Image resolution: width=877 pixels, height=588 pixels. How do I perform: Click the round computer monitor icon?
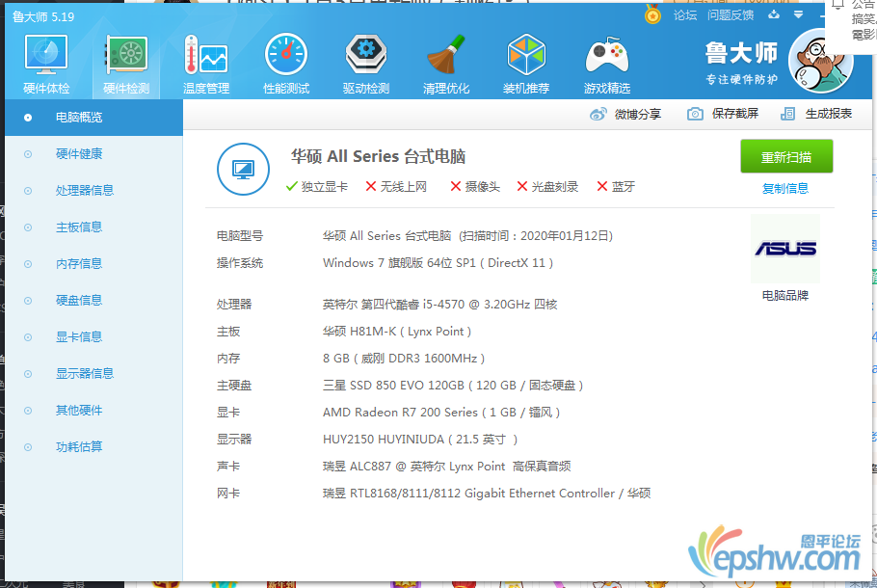point(243,169)
